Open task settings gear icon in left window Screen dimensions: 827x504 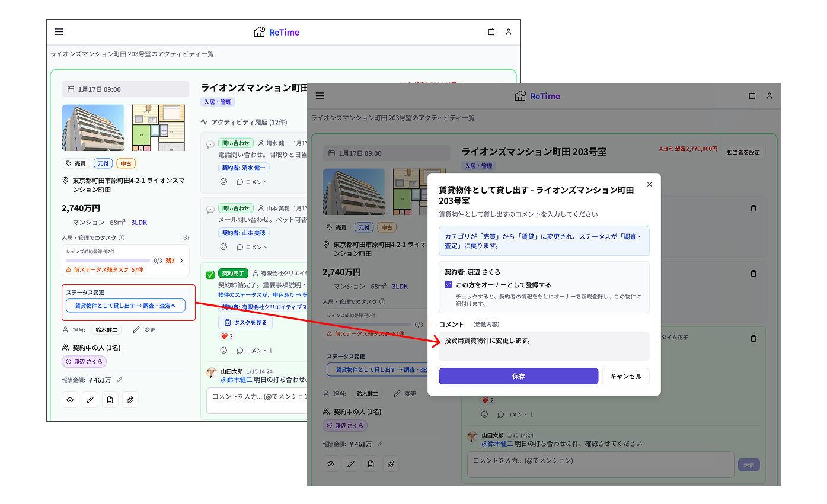coord(186,237)
